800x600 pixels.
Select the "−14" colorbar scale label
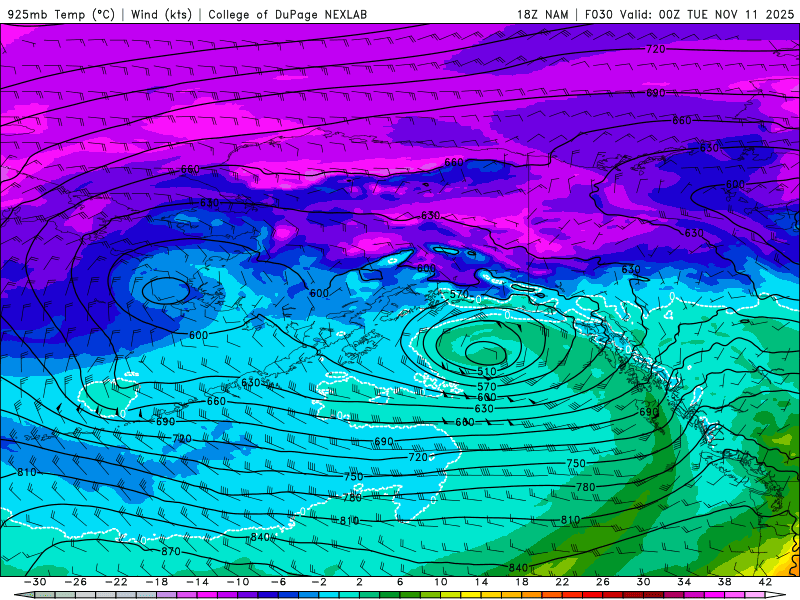197,582
